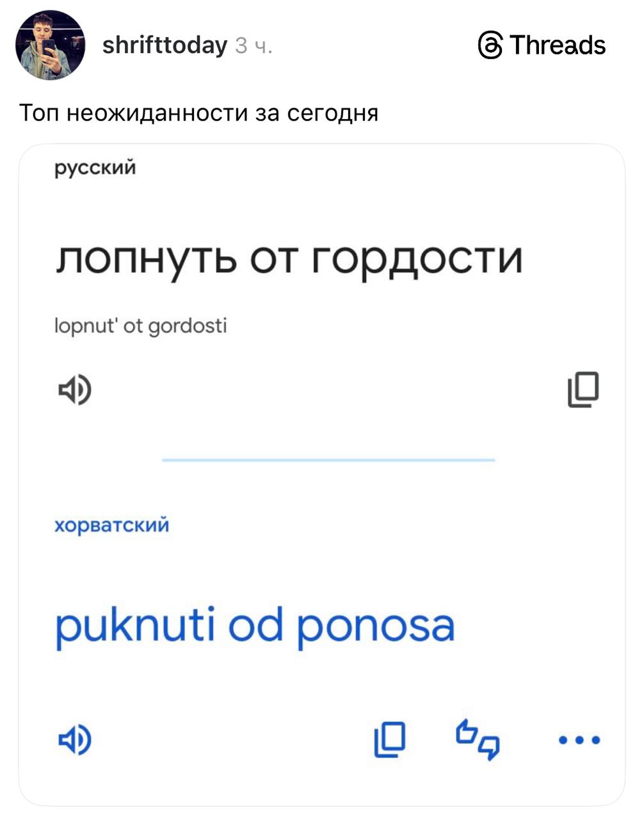This screenshot has width=644, height=820.
Task: Click the Threads logo icon
Action: 490,45
